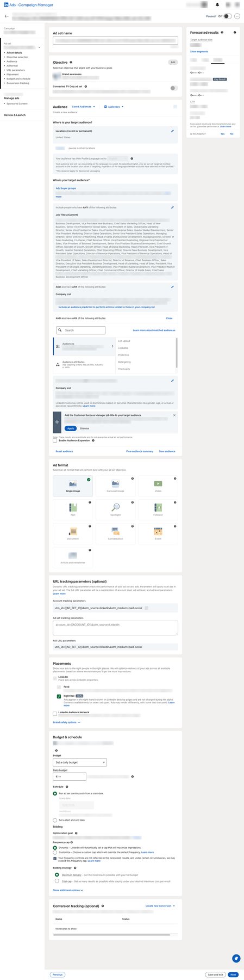Image resolution: width=244 pixels, height=980 pixels.
Task: Click the Forecasted results help icon
Action: pos(222,33)
